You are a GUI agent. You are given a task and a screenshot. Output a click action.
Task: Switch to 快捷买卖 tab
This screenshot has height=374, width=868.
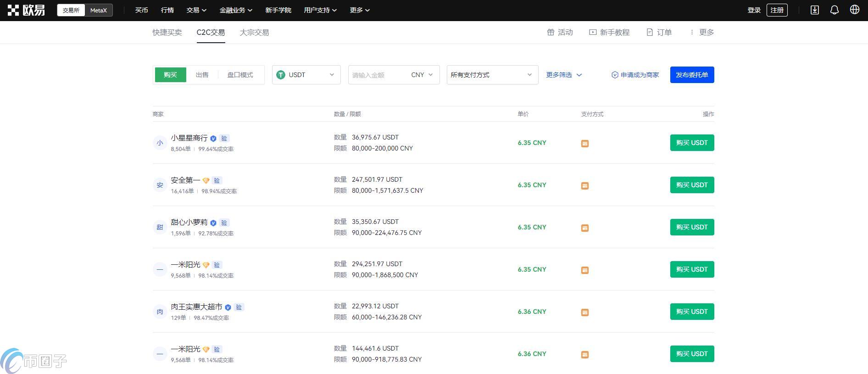(x=167, y=32)
